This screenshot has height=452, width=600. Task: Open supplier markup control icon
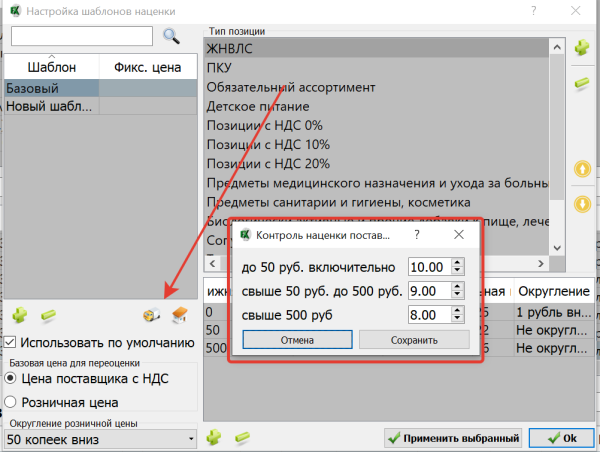point(150,316)
